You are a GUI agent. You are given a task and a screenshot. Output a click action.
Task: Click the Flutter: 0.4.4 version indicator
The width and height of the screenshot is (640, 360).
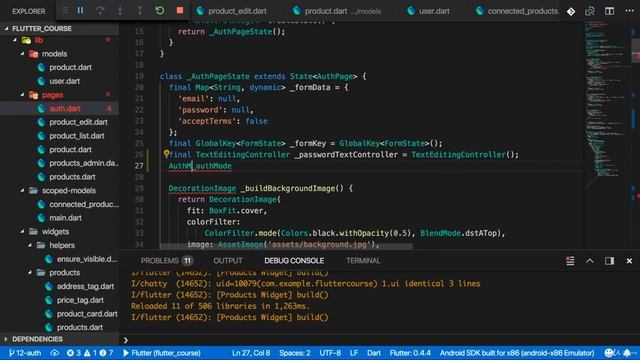click(410, 353)
